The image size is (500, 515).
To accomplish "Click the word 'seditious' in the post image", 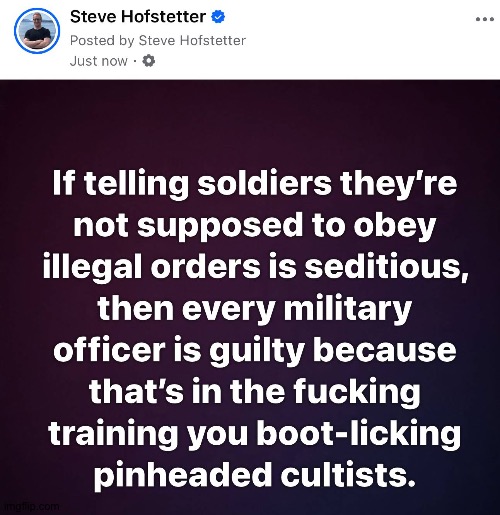I will point(384,267).
